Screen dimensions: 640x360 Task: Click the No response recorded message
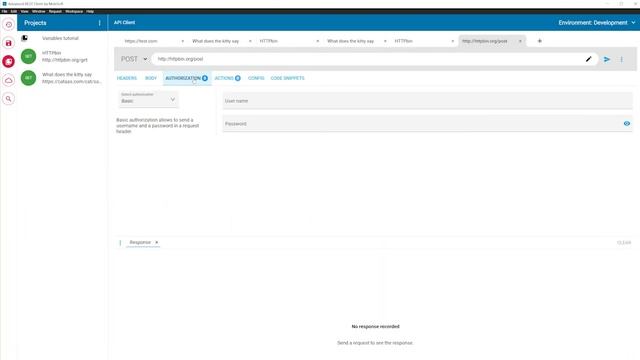click(x=376, y=327)
